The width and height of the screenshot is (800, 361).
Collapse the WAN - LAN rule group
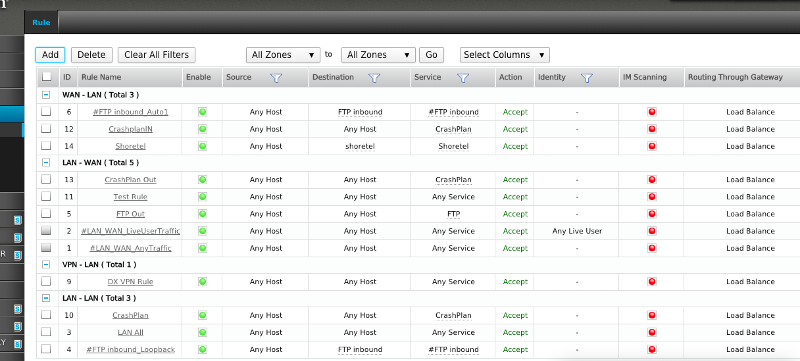46,95
